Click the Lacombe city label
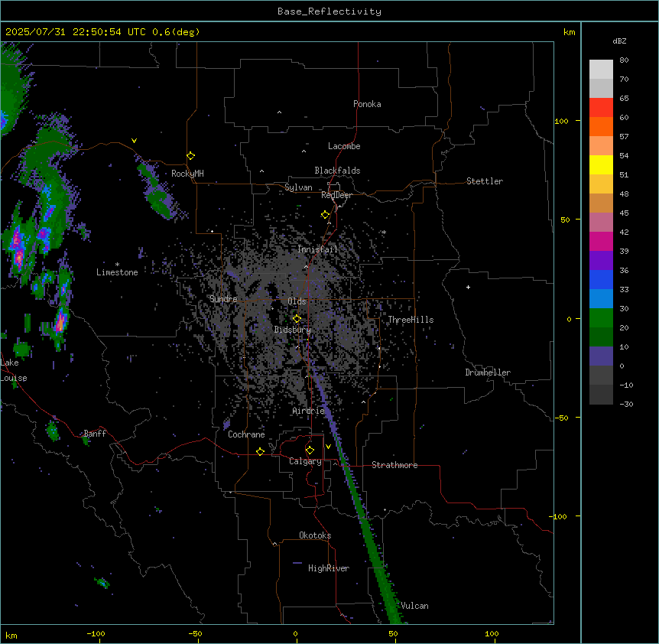The image size is (659, 644). coord(344,146)
